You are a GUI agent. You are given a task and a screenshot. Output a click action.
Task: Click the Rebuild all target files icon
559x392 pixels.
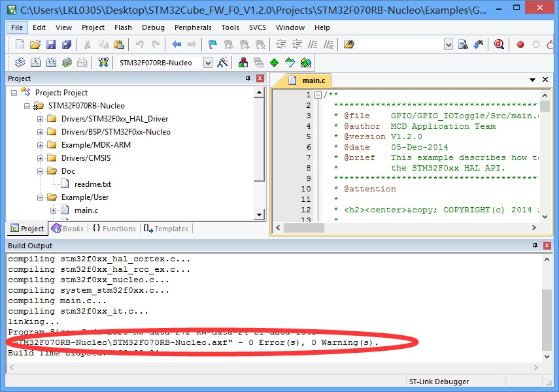(51, 63)
